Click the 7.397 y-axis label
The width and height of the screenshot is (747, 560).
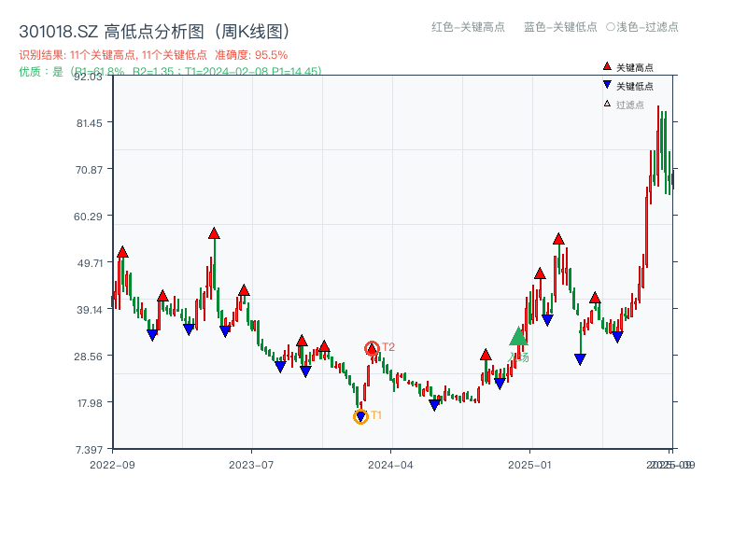point(89,450)
